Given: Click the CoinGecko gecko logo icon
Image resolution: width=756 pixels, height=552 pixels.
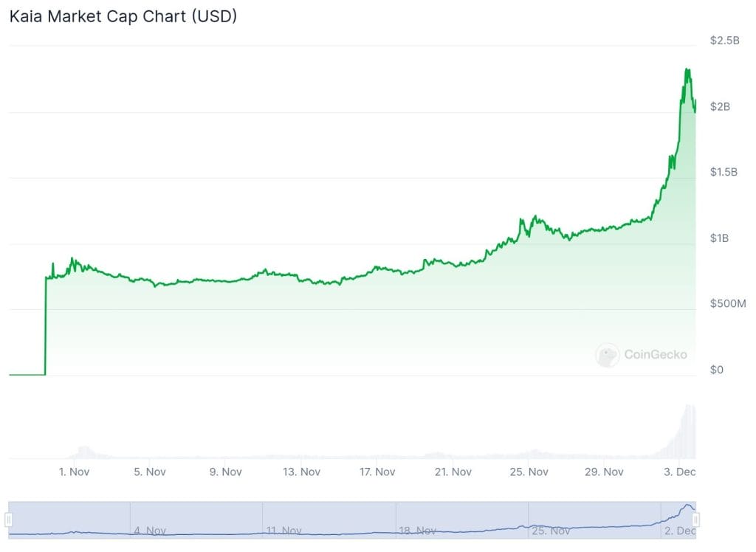Looking at the screenshot, I should tap(607, 355).
